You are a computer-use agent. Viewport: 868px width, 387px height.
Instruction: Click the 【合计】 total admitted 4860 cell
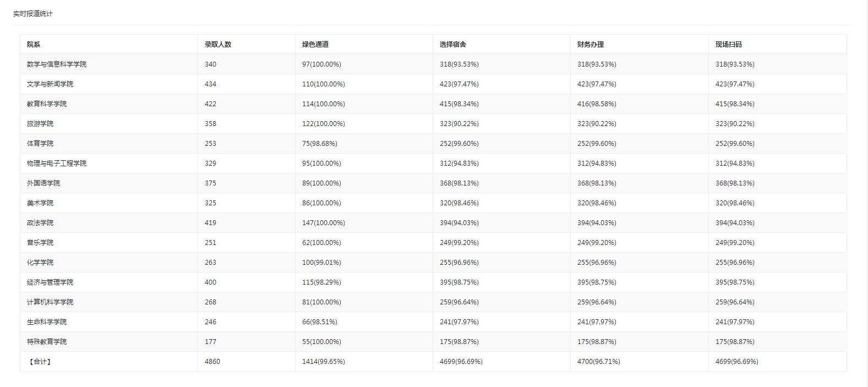click(x=212, y=362)
